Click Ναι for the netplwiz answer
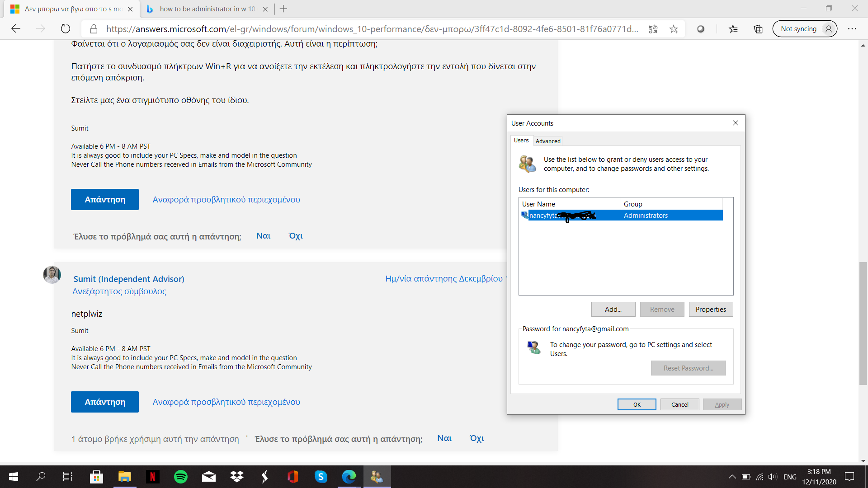 444,438
